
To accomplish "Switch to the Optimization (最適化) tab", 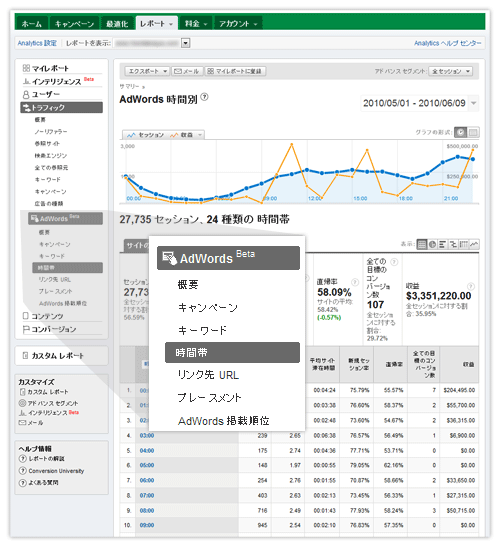I will [x=117, y=23].
